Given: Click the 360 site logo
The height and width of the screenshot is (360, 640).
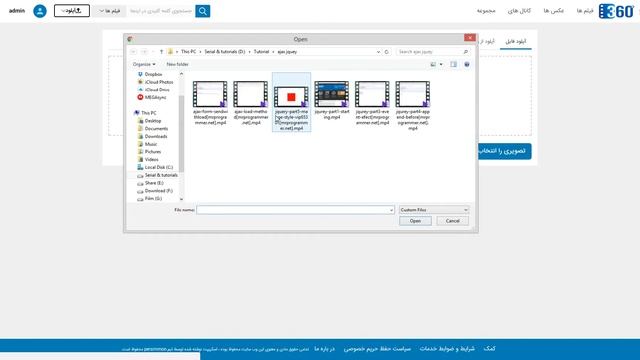Looking at the screenshot, I should click(616, 11).
